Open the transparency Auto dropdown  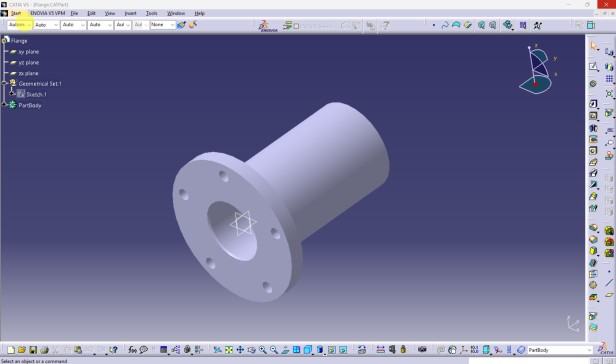[46, 25]
